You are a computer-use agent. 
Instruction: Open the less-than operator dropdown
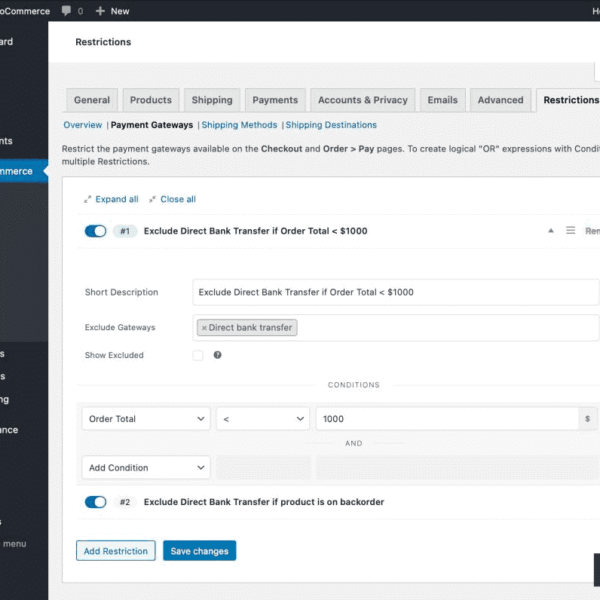pos(263,419)
